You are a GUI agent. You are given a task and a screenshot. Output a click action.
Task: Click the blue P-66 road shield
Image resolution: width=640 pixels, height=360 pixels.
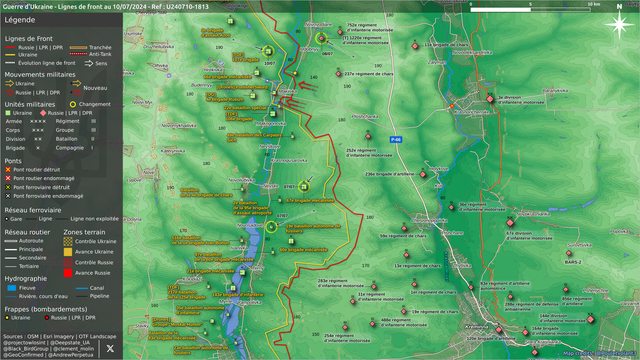[x=396, y=140]
